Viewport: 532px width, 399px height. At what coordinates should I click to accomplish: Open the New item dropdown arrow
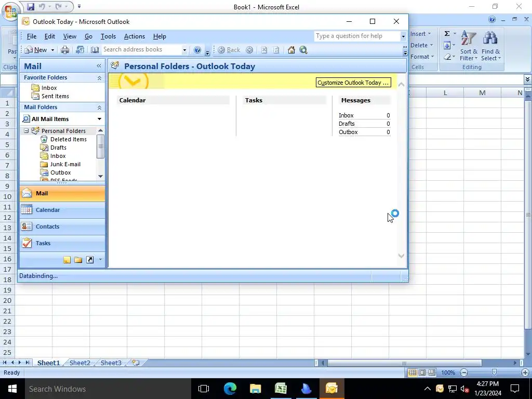pyautogui.click(x=52, y=50)
